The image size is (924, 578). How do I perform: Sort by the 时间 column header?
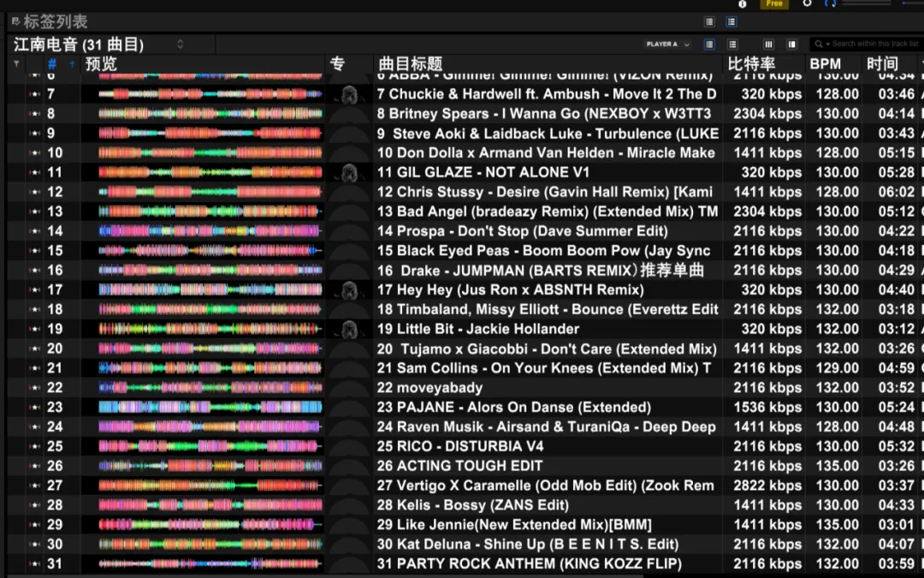[882, 63]
